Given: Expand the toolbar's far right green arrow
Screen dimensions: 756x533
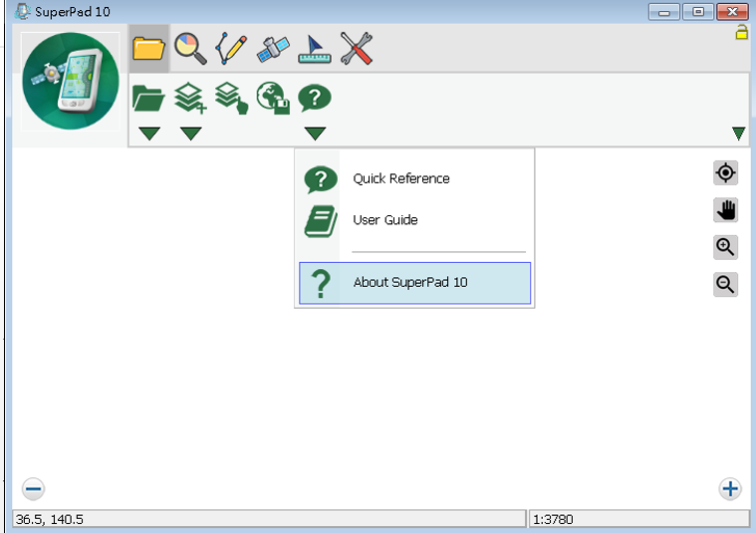Looking at the screenshot, I should pyautogui.click(x=738, y=133).
